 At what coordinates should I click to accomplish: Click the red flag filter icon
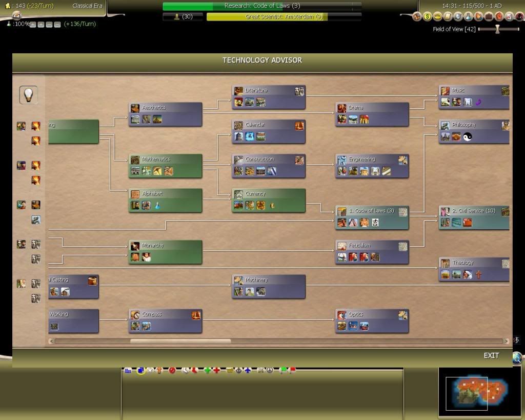click(292, 370)
